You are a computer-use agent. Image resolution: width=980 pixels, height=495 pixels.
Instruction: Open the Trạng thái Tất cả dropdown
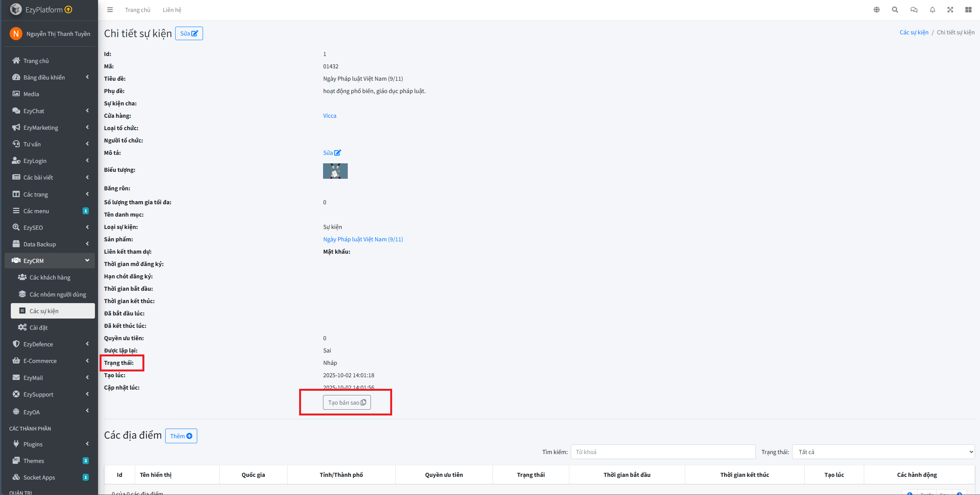[883, 452]
